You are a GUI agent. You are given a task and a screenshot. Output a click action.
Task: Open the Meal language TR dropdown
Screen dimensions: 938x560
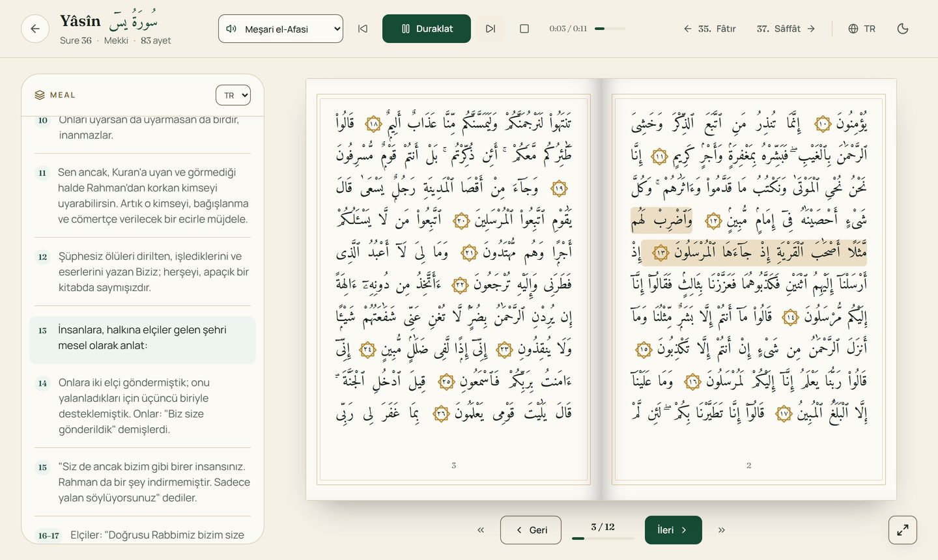click(x=233, y=95)
